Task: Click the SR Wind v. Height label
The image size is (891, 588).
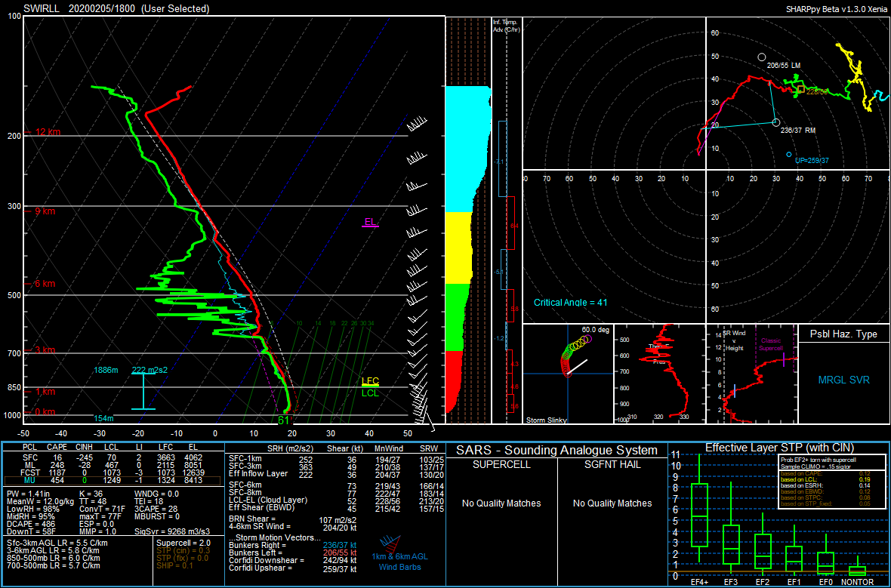Action: click(734, 341)
